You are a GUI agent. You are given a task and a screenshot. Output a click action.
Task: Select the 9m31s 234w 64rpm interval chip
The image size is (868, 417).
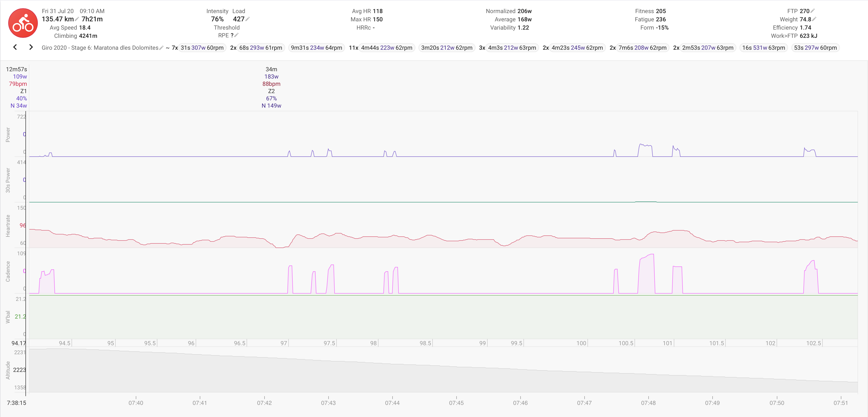(x=316, y=48)
